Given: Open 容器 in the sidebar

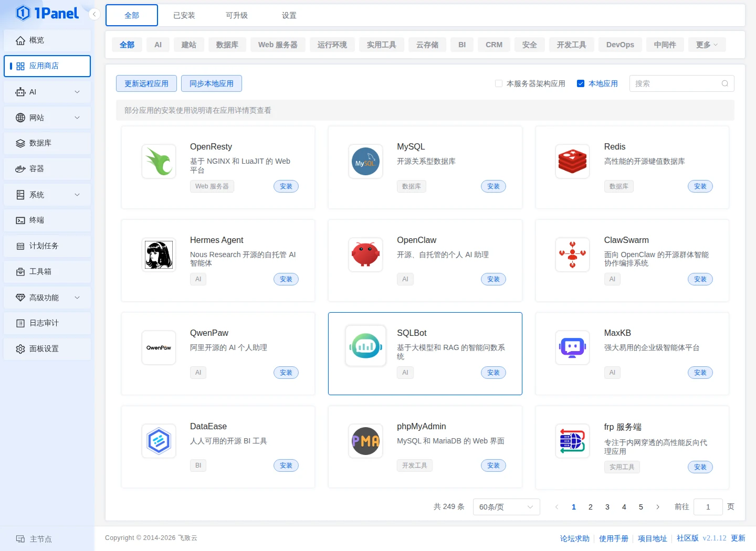Looking at the screenshot, I should (x=47, y=169).
